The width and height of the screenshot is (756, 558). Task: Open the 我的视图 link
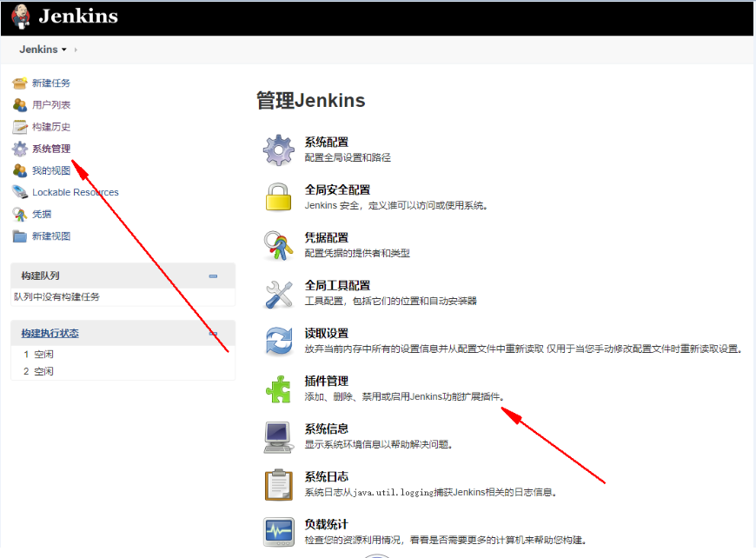pyautogui.click(x=51, y=170)
